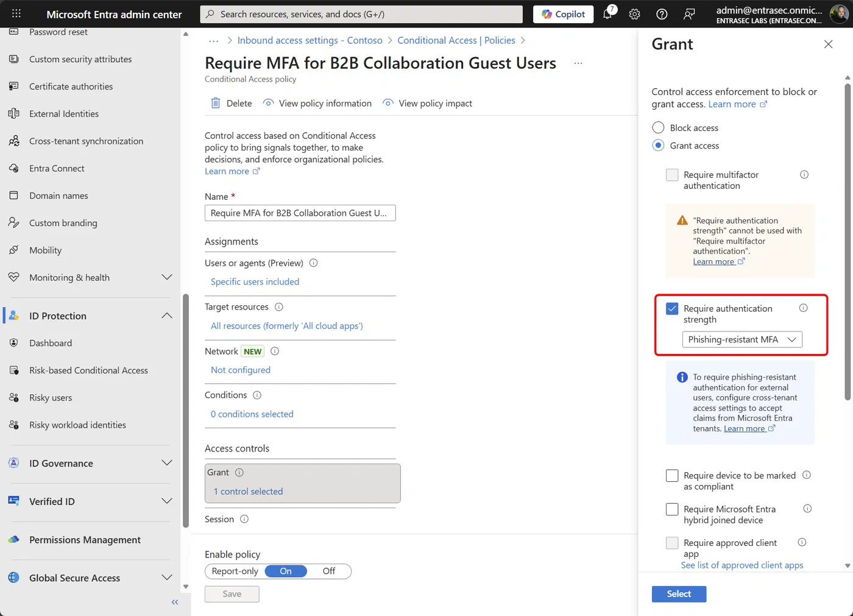The width and height of the screenshot is (853, 616).
Task: Uncheck Require authentication strength checkbox
Action: tap(672, 308)
